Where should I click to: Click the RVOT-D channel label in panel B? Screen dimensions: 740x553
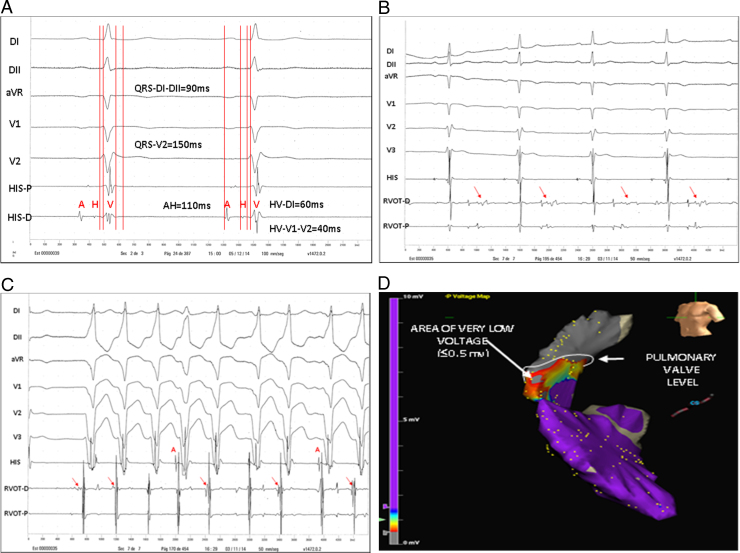tap(396, 201)
